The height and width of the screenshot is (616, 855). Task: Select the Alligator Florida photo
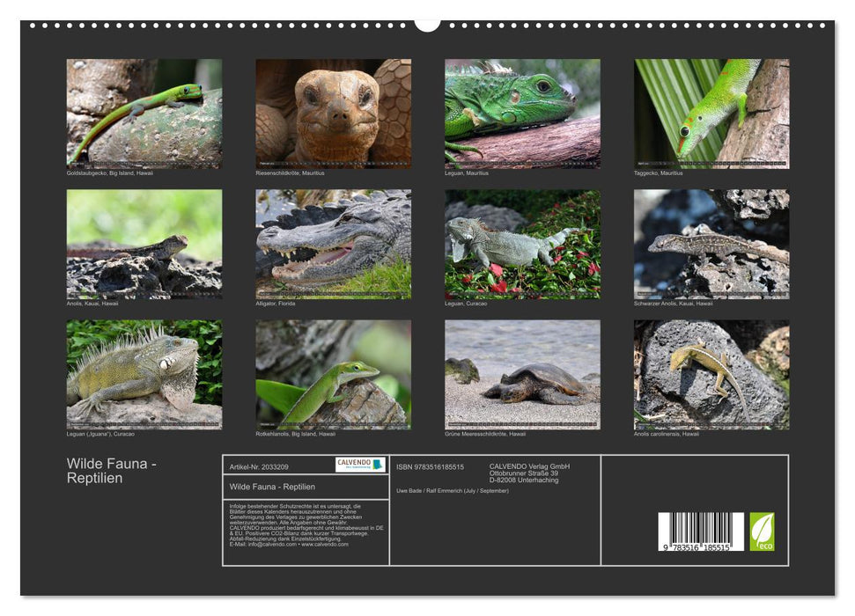[335, 246]
